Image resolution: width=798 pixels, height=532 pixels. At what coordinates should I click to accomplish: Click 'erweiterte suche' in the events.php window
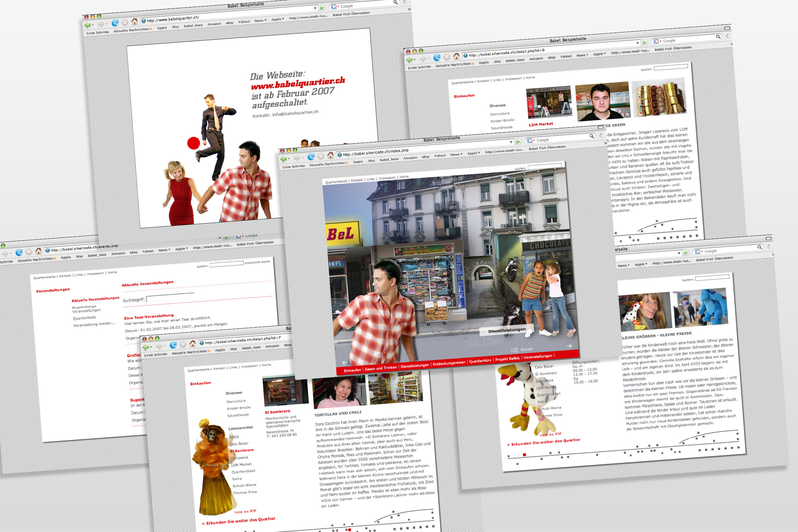point(257,262)
